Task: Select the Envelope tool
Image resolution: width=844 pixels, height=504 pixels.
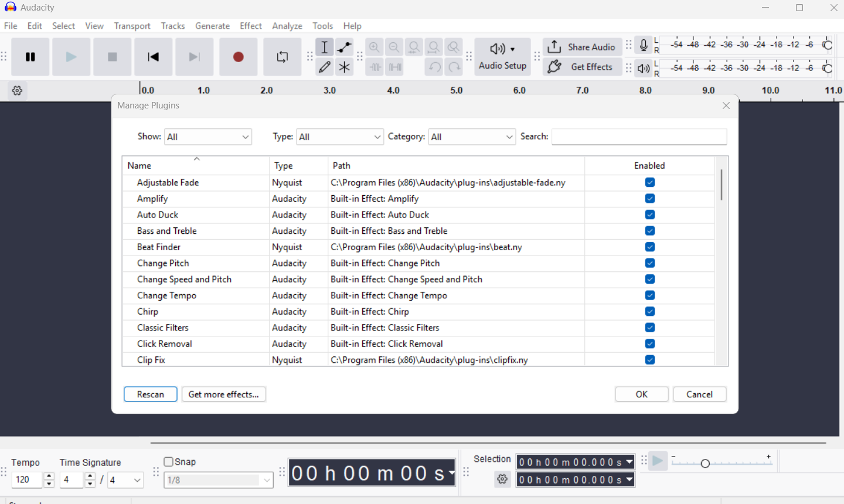Action: coord(345,47)
